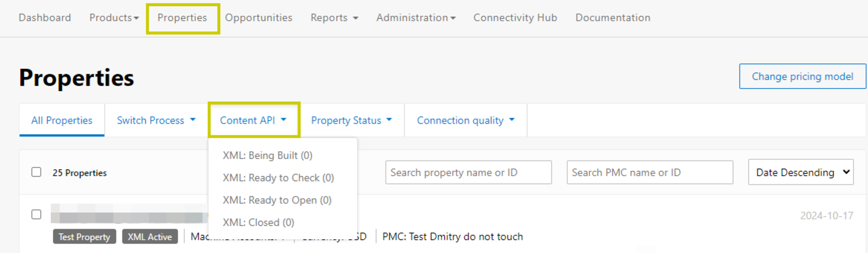The width and height of the screenshot is (868, 253).
Task: Select XML: Ready to Check filter
Action: click(x=278, y=178)
